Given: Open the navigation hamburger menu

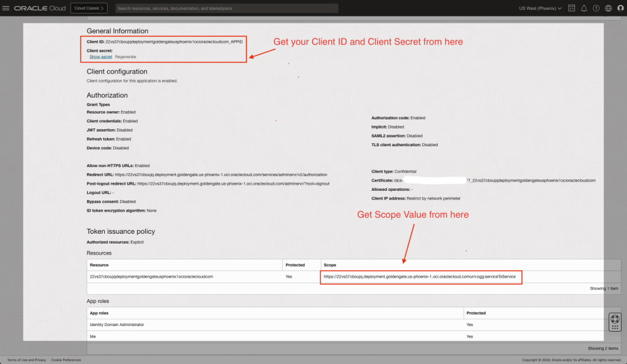Looking at the screenshot, I should [x=6, y=8].
